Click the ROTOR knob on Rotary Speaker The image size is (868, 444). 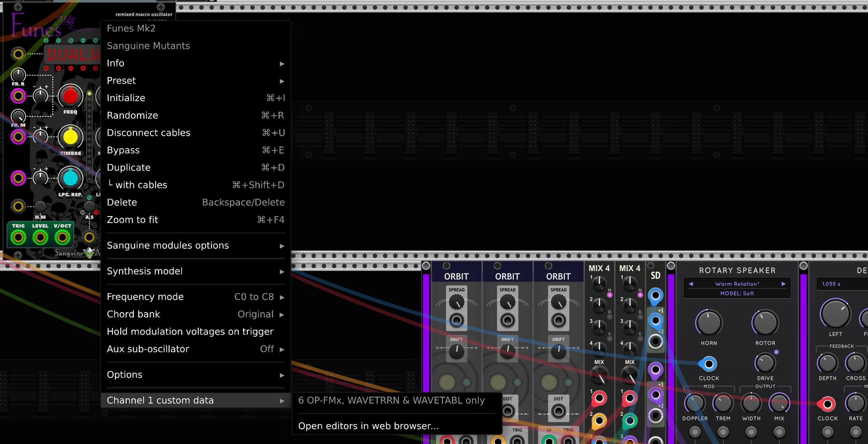click(765, 323)
